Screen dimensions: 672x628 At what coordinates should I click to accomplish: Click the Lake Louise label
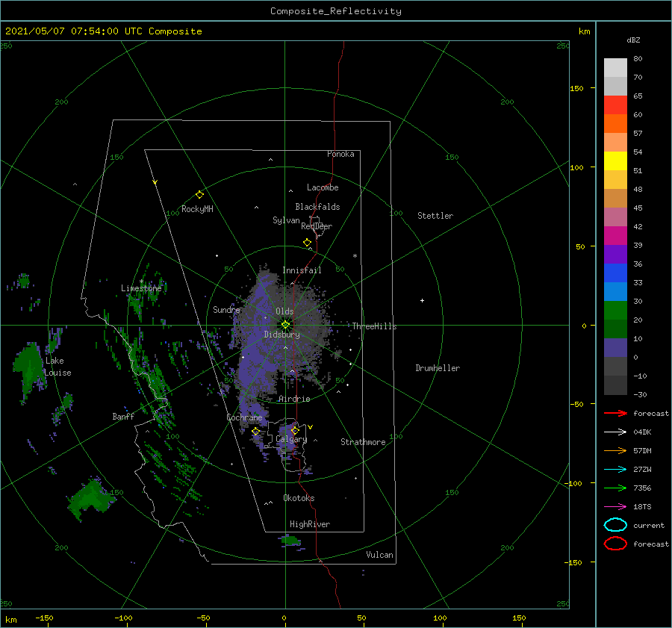click(x=57, y=367)
